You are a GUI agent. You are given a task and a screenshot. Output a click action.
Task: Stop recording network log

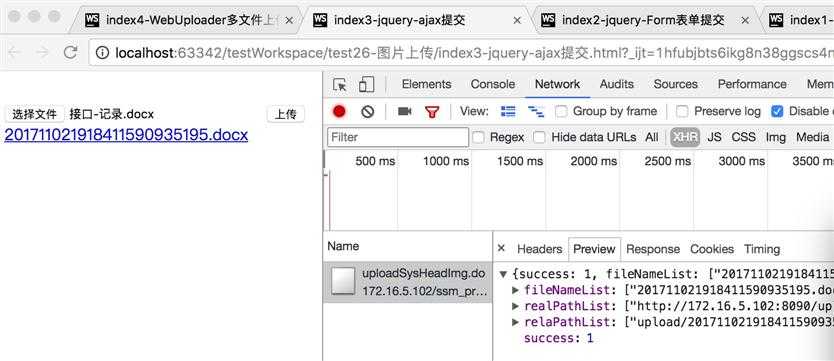point(339,111)
